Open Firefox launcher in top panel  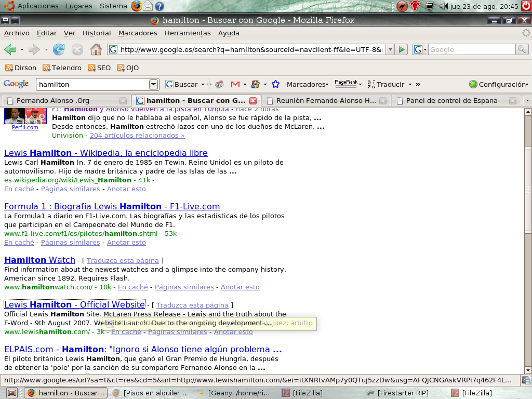tap(137, 6)
